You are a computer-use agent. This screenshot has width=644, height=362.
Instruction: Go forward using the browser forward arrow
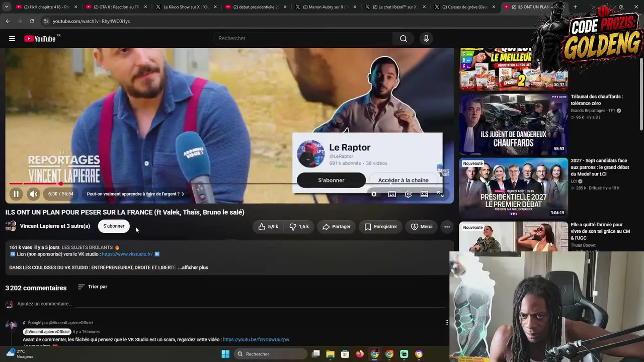[20, 21]
